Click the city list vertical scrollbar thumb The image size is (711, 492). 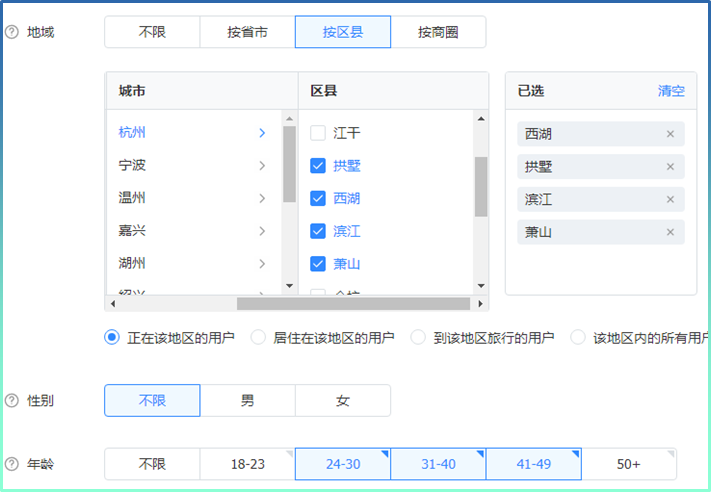pyautogui.click(x=289, y=164)
